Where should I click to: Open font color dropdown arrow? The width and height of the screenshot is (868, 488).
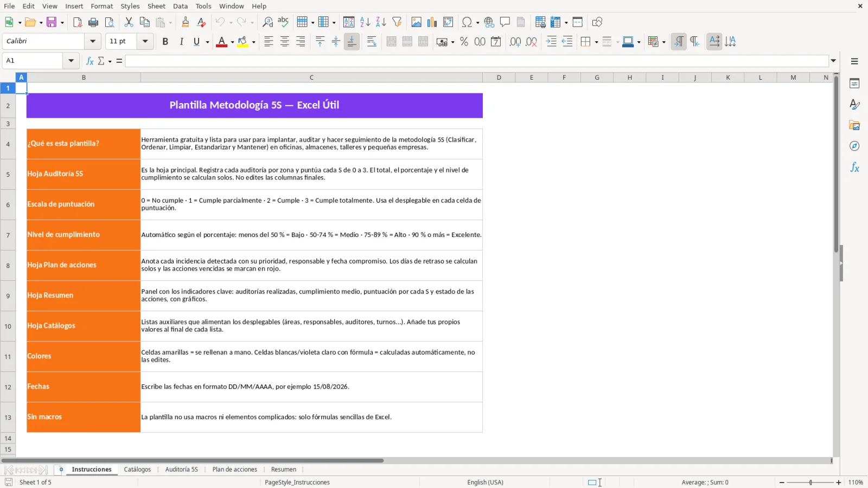click(x=232, y=42)
